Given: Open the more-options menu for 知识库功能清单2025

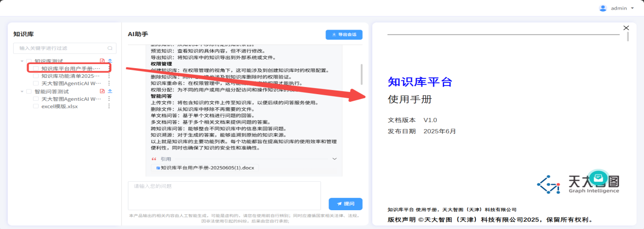Looking at the screenshot, I should point(109,76).
